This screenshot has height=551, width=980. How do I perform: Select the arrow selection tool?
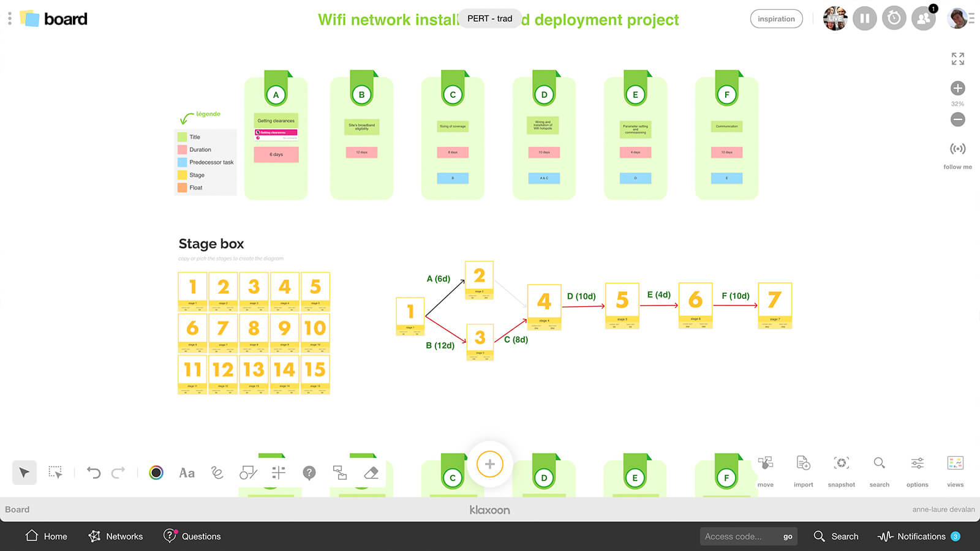[24, 473]
